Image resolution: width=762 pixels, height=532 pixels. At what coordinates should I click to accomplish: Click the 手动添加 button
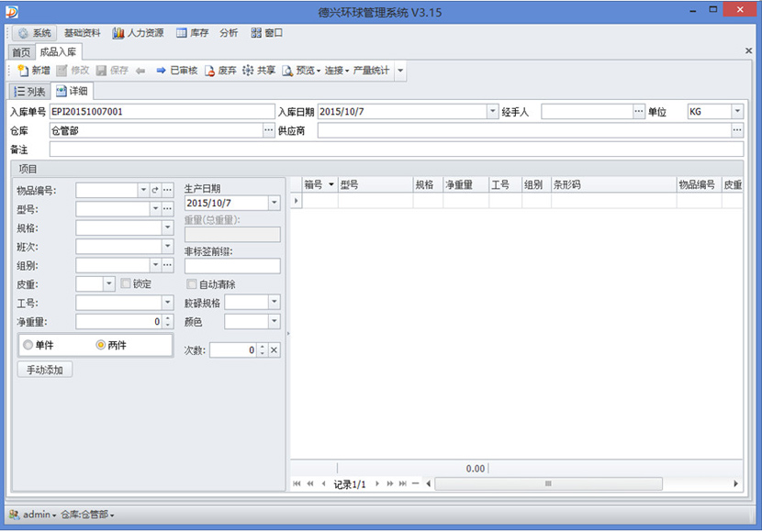(45, 370)
